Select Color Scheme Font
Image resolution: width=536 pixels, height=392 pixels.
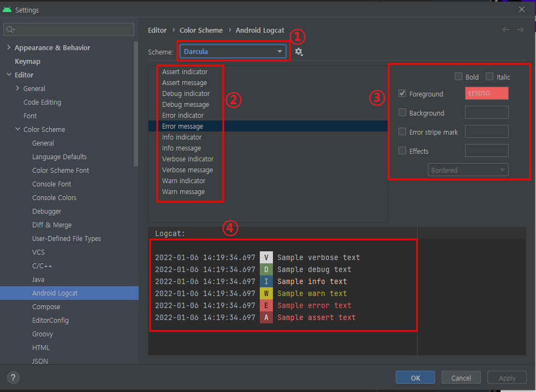(61, 171)
